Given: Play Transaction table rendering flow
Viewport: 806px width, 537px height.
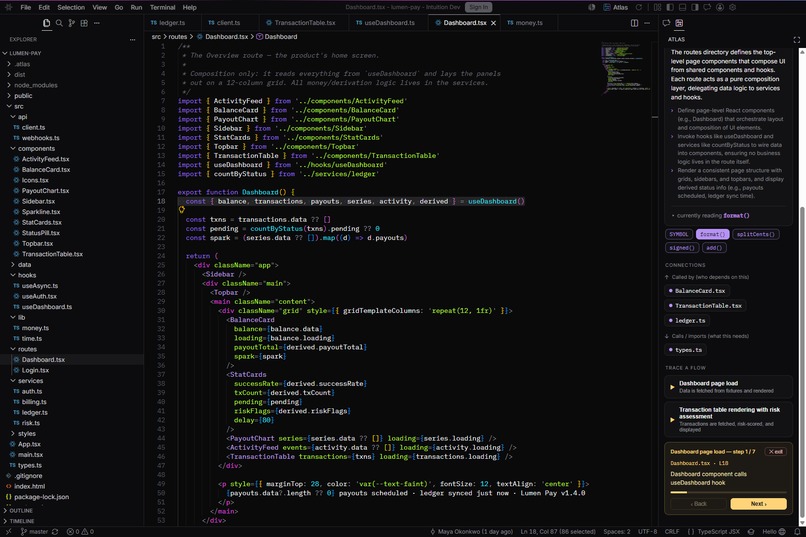Looking at the screenshot, I should point(672,419).
